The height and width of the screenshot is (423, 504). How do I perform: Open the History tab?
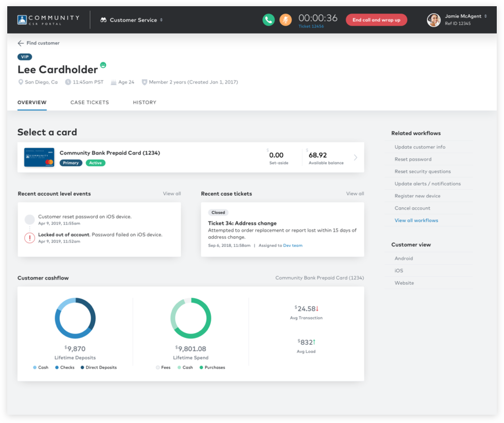145,103
